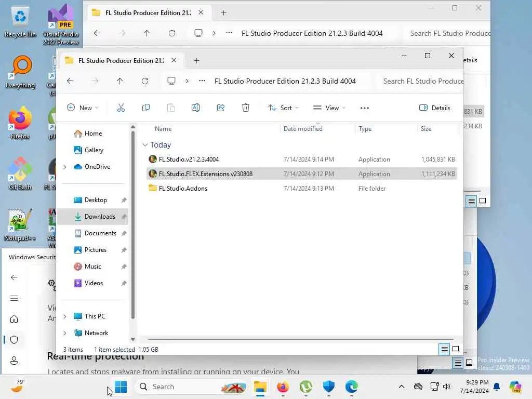Open the New dropdown menu
Image resolution: width=532 pixels, height=399 pixels.
pos(83,108)
